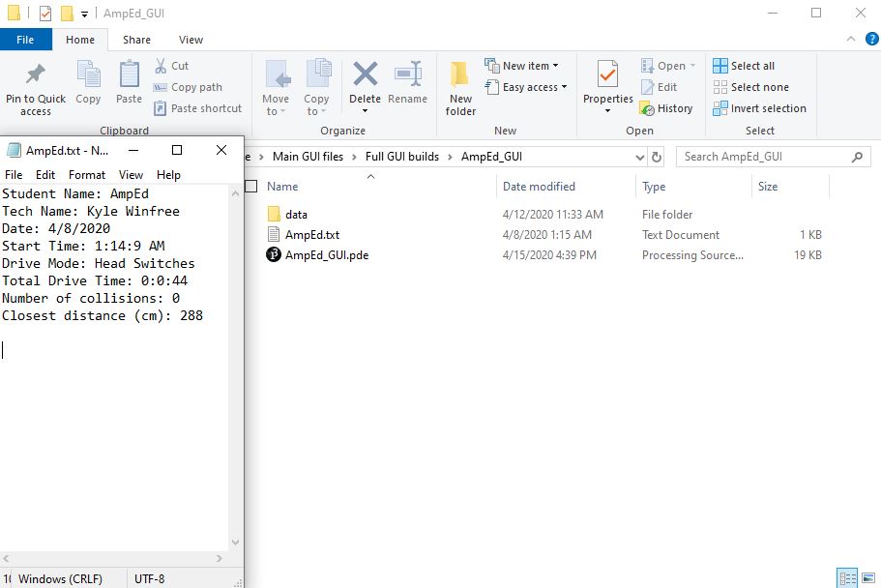This screenshot has height=588, width=881.
Task: Click the Search AmpEd_GUI field
Action: tap(764, 157)
